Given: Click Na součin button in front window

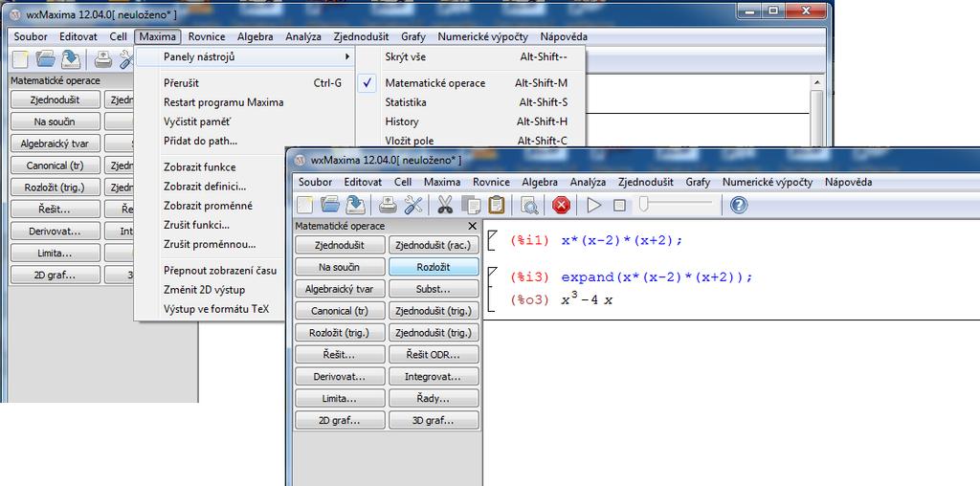Looking at the screenshot, I should [x=340, y=267].
